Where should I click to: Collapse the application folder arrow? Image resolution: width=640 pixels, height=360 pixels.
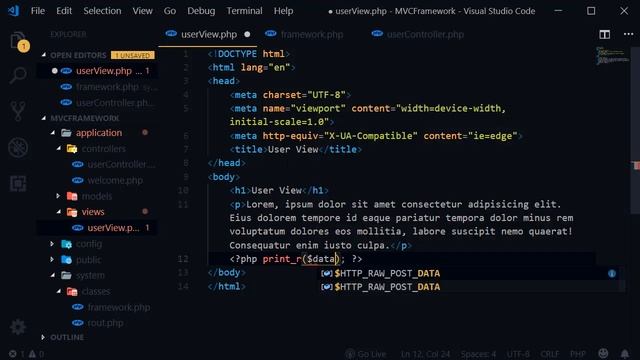click(53, 133)
